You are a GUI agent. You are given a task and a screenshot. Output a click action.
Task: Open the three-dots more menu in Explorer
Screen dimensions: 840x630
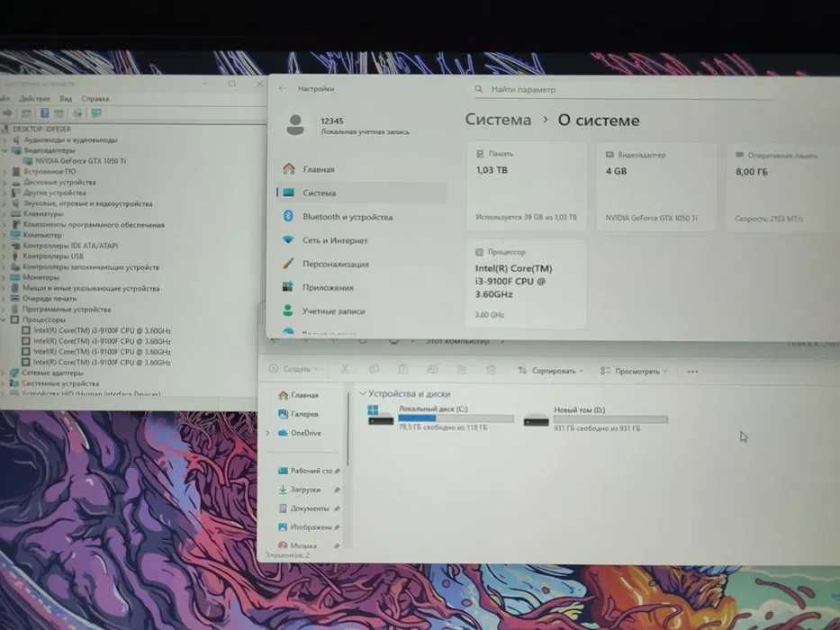[x=692, y=371]
